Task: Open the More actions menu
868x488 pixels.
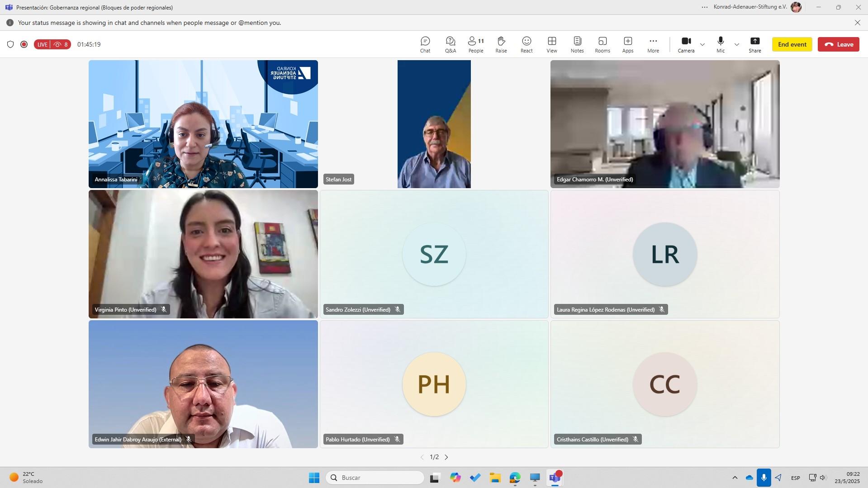Action: pos(653,44)
